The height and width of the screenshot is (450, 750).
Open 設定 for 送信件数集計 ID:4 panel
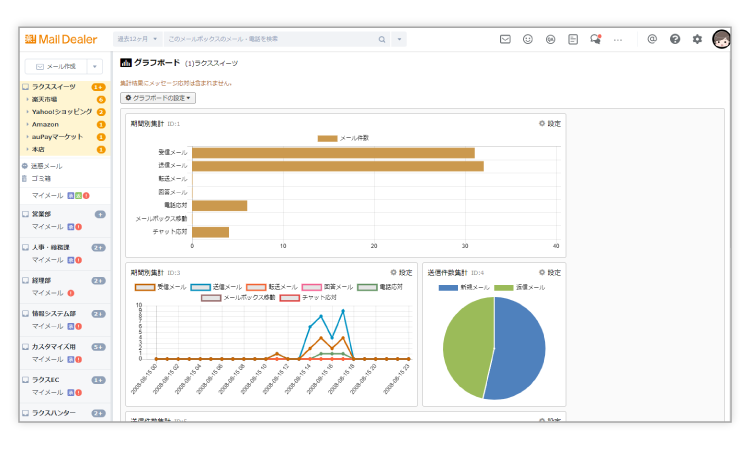[550, 273]
